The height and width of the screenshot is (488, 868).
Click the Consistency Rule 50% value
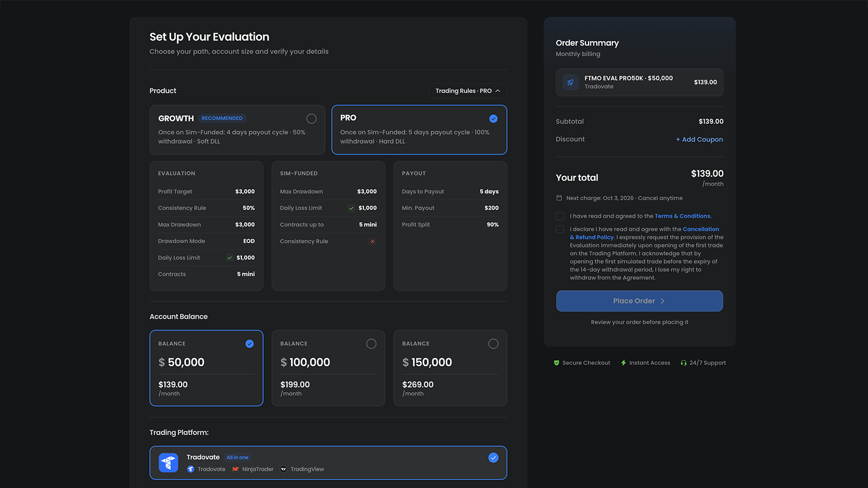249,208
